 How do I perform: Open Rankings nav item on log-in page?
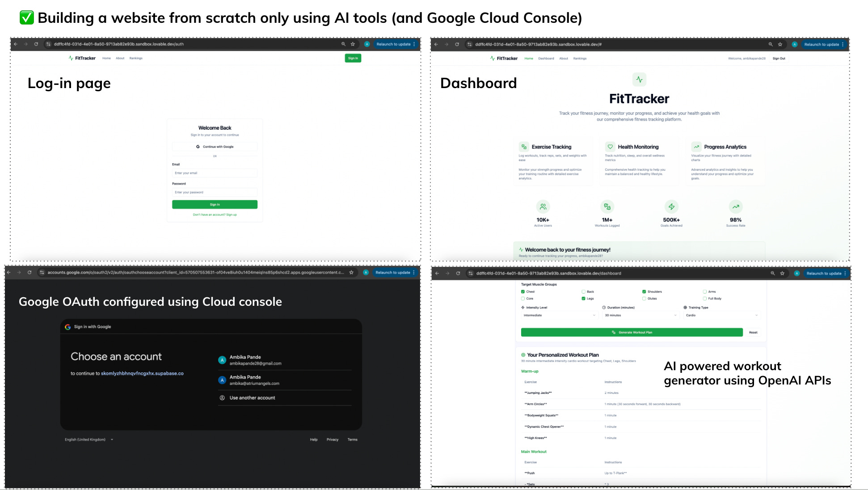(x=136, y=58)
